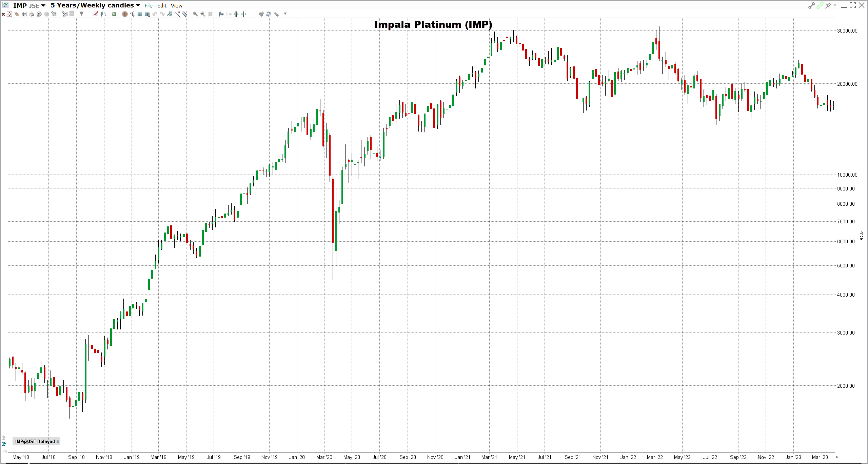Click the bar chart type icon
The height and width of the screenshot is (464, 868).
(x=103, y=14)
